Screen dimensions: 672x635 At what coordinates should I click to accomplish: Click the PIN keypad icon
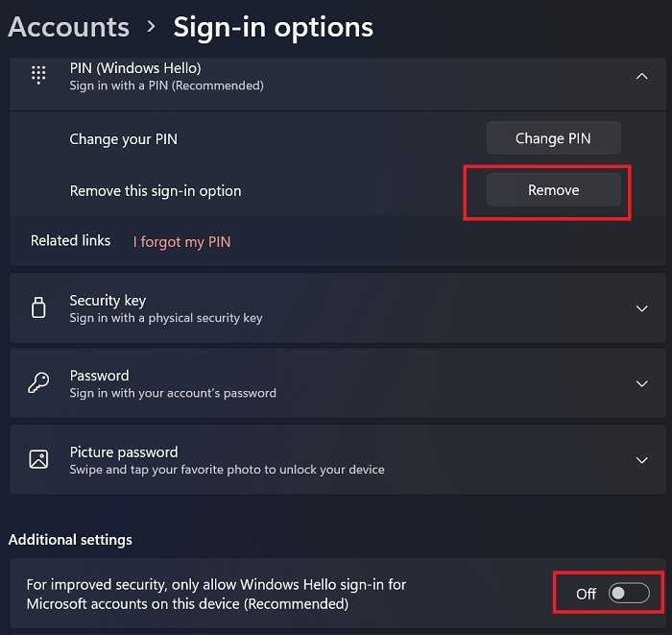pyautogui.click(x=38, y=76)
